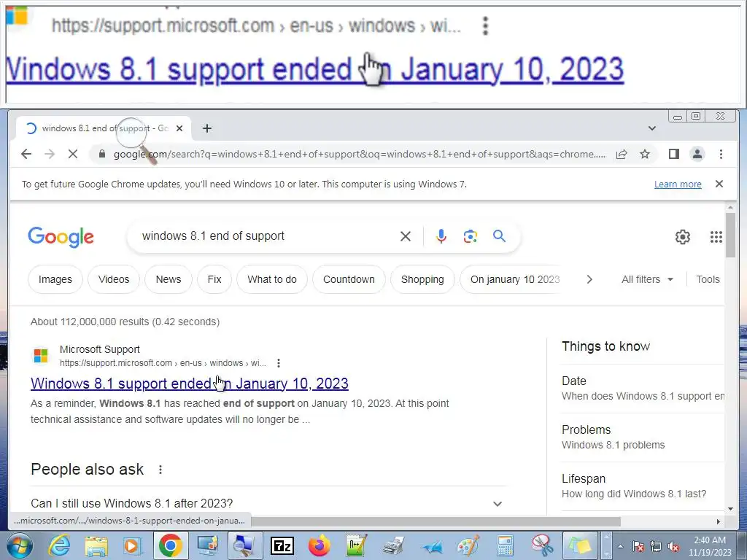Stop loading the page

[x=72, y=154]
